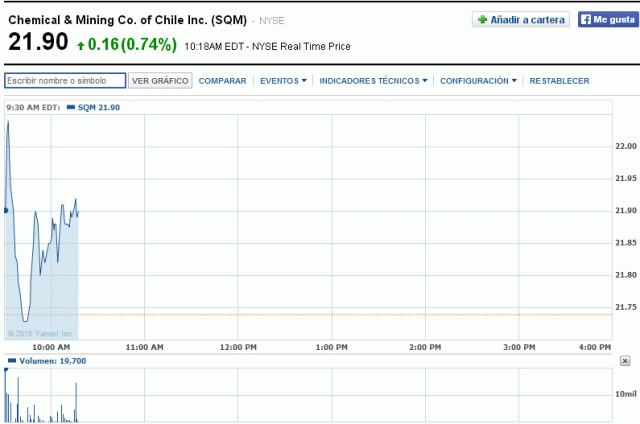The image size is (640, 424).
Task: Click the Volumen legend color swatch
Action: coord(12,361)
